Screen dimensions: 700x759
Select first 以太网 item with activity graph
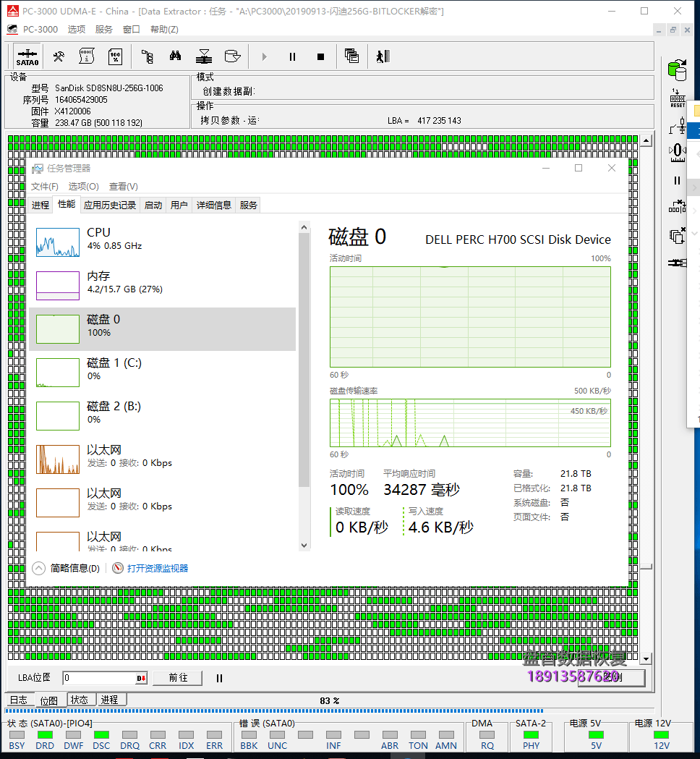point(163,459)
